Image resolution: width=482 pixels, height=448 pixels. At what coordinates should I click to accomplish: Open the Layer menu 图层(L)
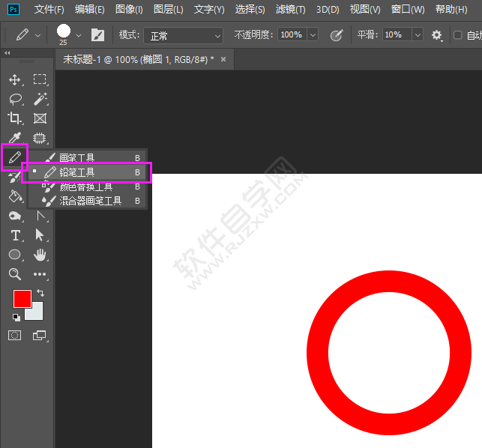169,10
